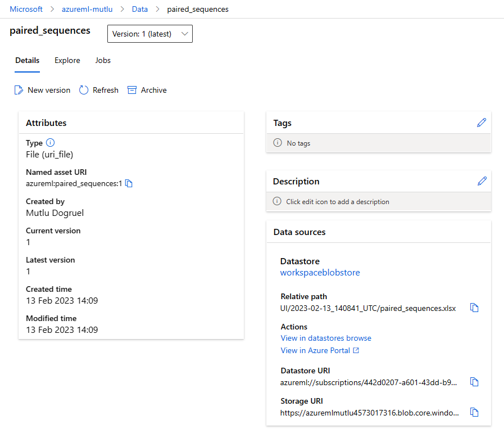The height and width of the screenshot is (429, 504).
Task: Edit Tags with the pencil icon
Action: pyautogui.click(x=482, y=123)
